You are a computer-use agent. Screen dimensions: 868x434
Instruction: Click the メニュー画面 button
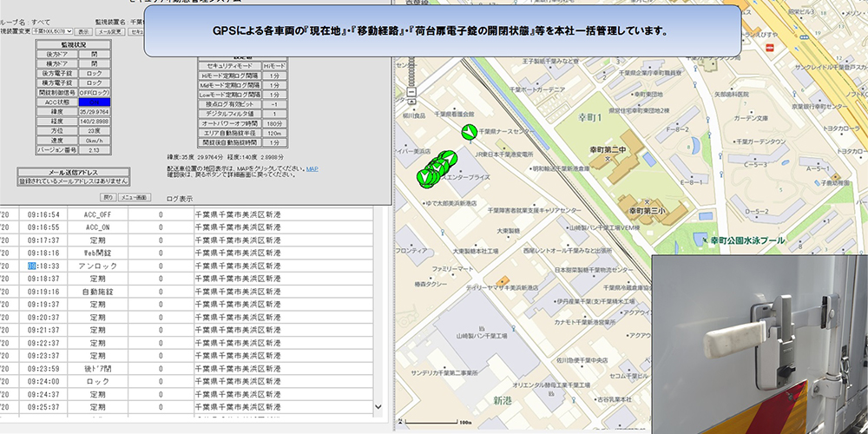point(135,197)
